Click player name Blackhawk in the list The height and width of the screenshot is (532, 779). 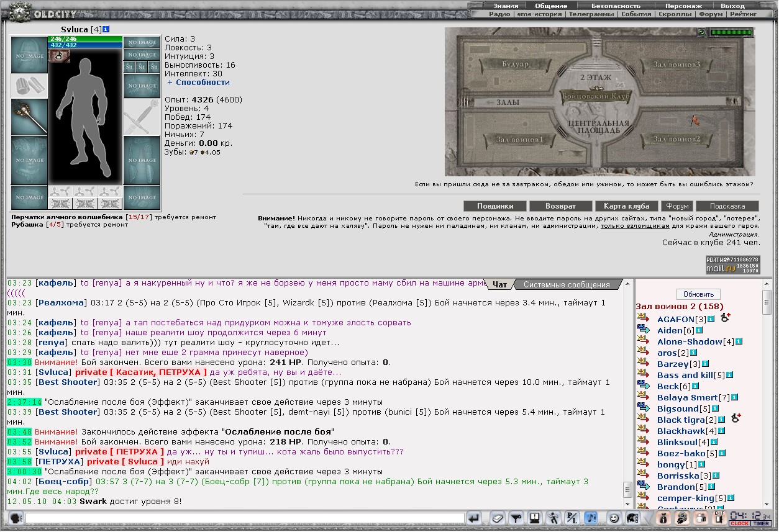[x=681, y=431]
